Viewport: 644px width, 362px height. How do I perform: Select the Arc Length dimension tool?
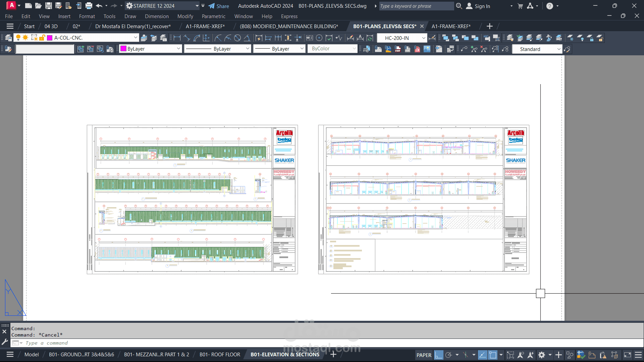coord(197,38)
